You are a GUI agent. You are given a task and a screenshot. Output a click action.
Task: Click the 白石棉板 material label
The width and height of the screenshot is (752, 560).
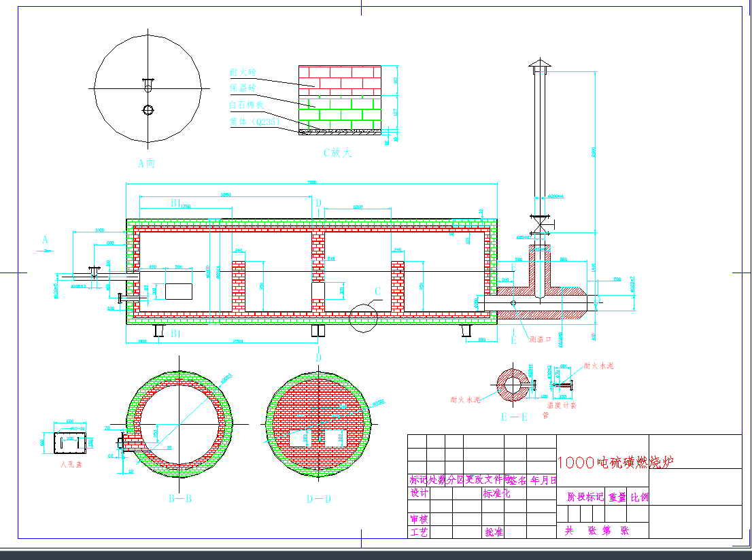point(245,105)
